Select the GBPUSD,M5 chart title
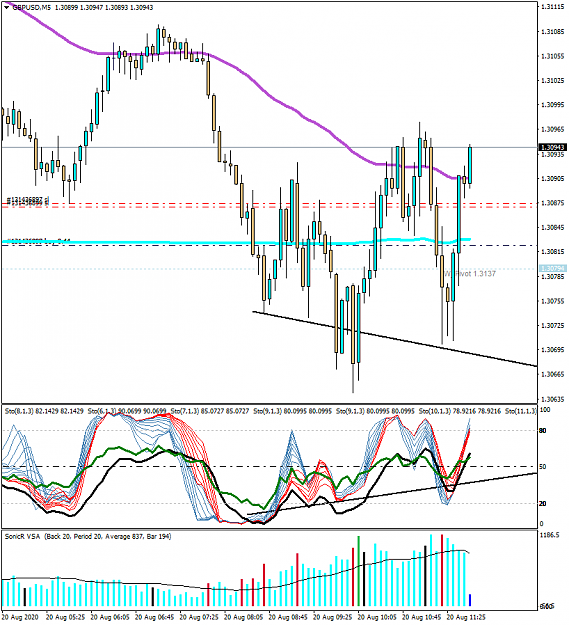 [32, 8]
